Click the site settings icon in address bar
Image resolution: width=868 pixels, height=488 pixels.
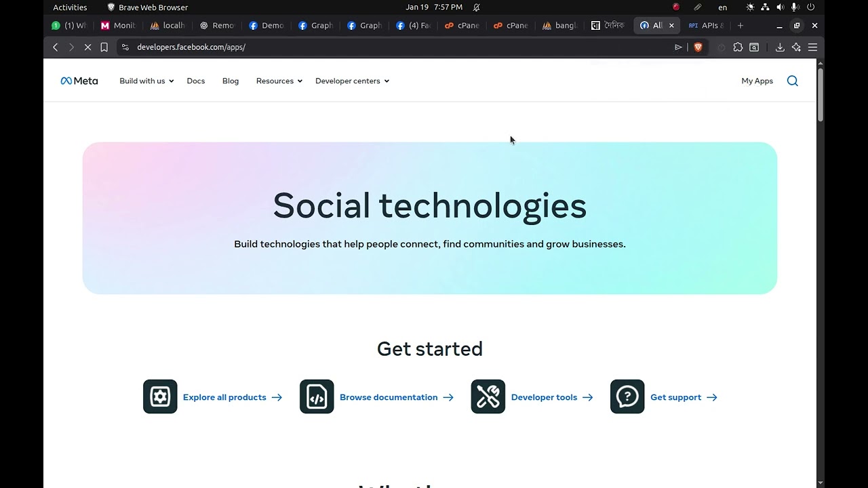click(x=125, y=47)
